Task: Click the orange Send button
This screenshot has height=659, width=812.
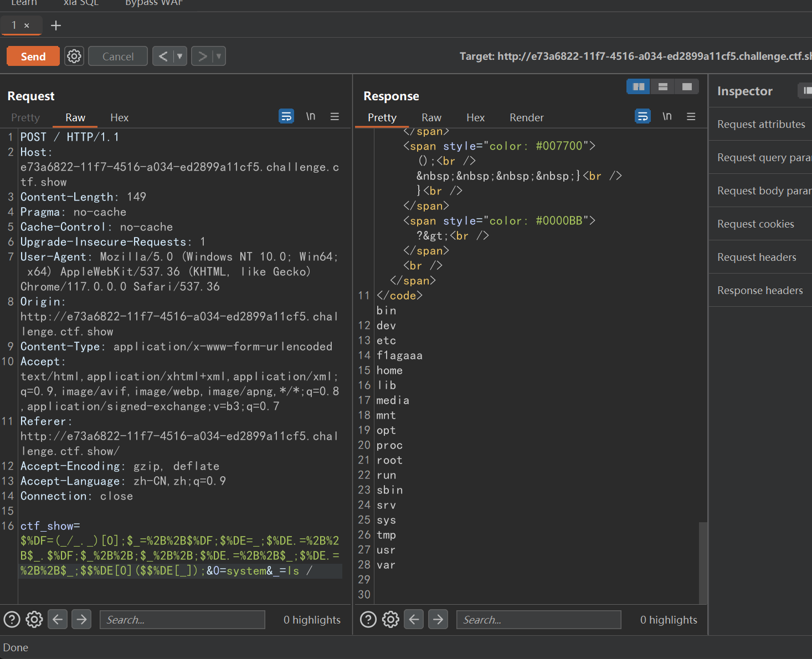Action: click(x=33, y=56)
